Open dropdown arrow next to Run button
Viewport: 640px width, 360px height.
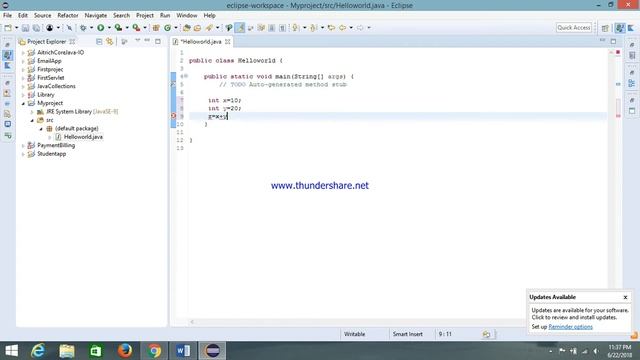click(x=109, y=28)
